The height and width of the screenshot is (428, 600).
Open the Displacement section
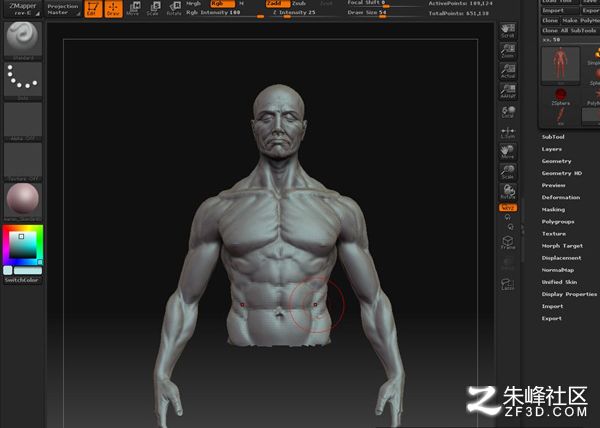(562, 258)
